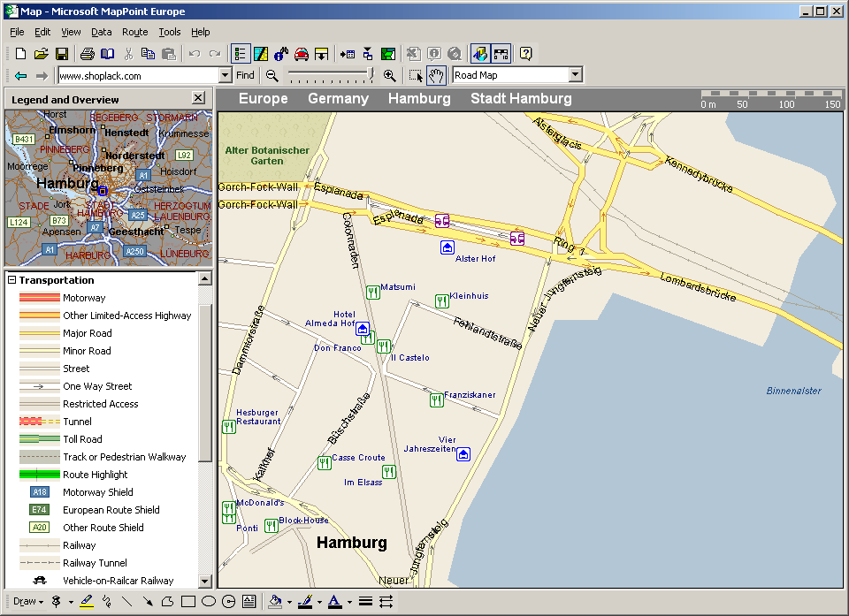Open the Help menu
Viewport: 849px width, 616px height.
tap(201, 32)
